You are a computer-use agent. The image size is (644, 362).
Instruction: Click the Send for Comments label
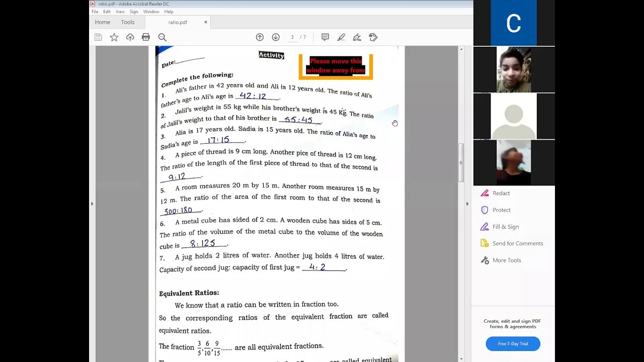[x=518, y=243]
